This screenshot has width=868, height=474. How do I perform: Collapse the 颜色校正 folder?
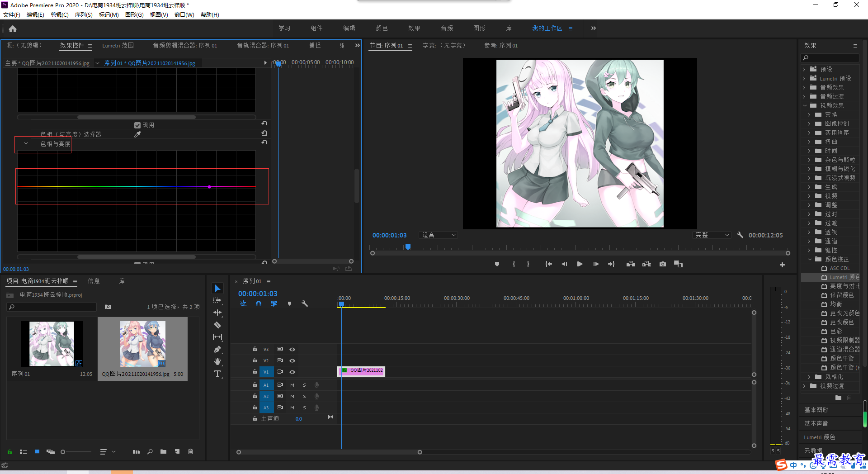810,259
